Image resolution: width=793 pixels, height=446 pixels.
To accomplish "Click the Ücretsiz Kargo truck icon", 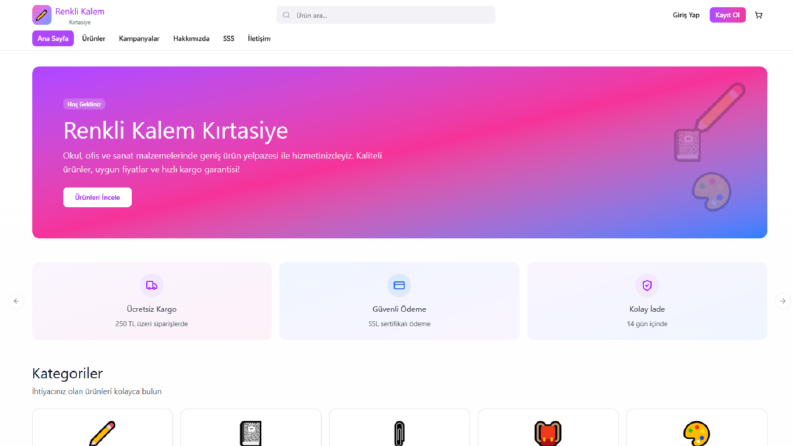I will pos(151,285).
